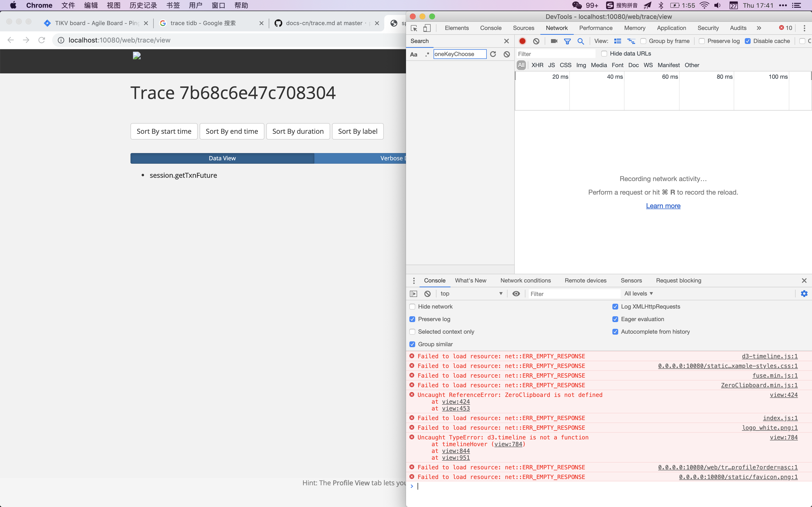Open the All levels log dropdown

click(638, 293)
